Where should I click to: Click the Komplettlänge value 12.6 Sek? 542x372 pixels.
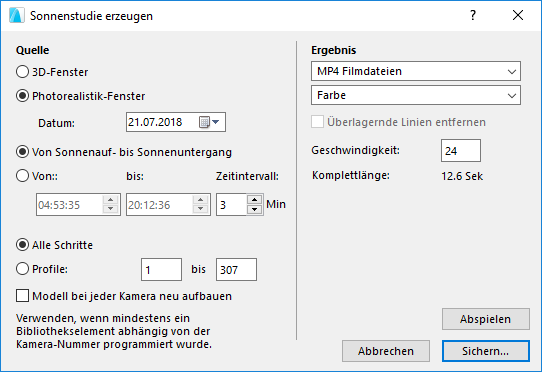pos(462,176)
